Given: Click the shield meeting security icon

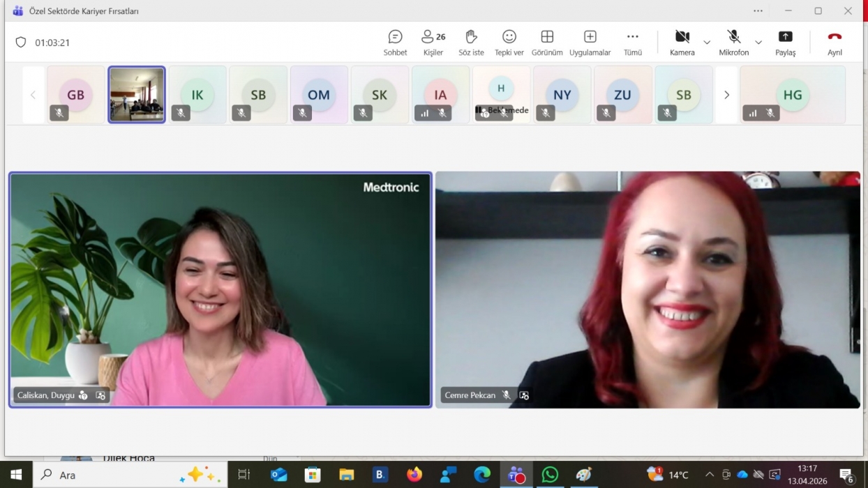Looking at the screenshot, I should (21, 43).
